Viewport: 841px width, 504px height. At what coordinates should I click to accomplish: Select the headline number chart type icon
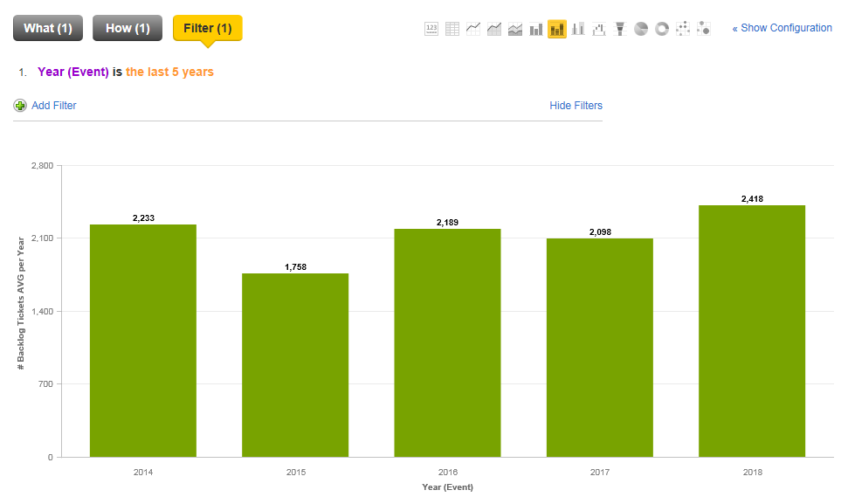point(431,29)
